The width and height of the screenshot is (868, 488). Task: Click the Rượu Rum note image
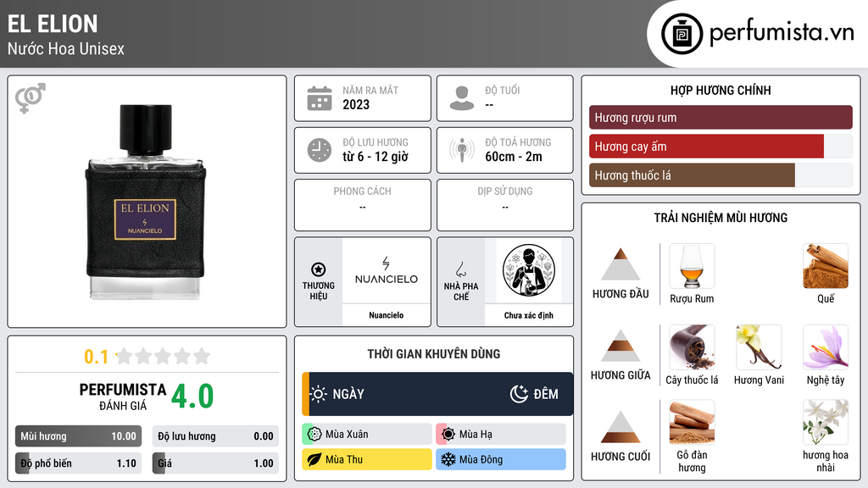[692, 266]
